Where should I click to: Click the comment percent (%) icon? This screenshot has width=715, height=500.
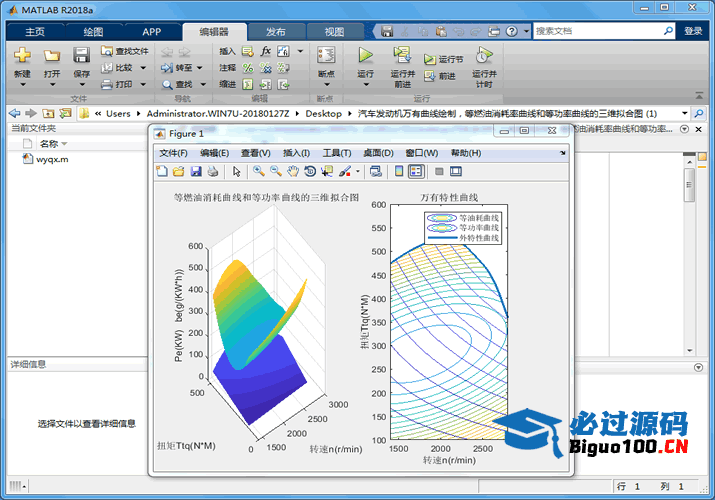[x=248, y=68]
